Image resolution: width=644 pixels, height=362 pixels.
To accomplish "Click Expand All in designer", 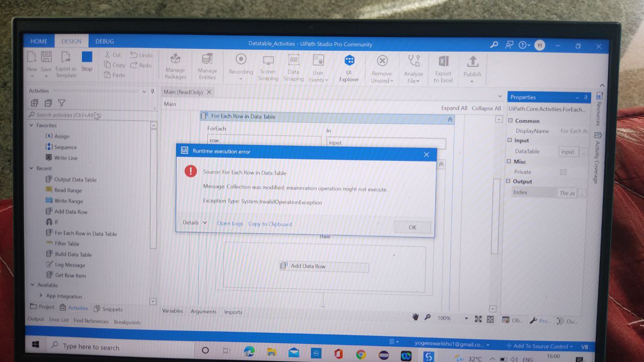I will click(454, 108).
